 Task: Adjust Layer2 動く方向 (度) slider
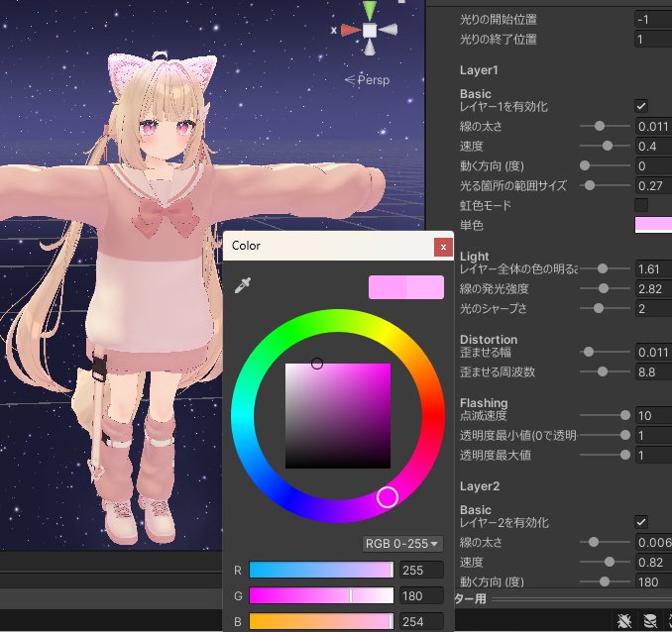click(x=606, y=581)
